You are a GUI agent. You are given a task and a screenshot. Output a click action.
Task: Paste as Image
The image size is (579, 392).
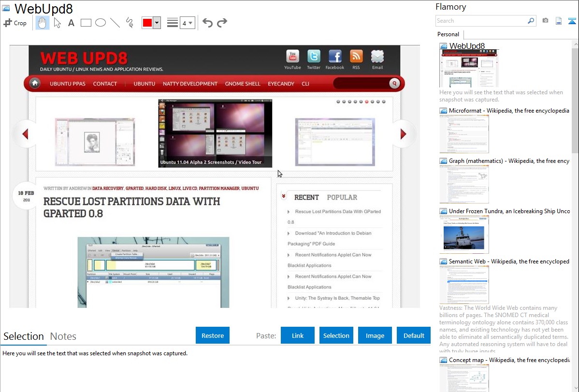(375, 335)
